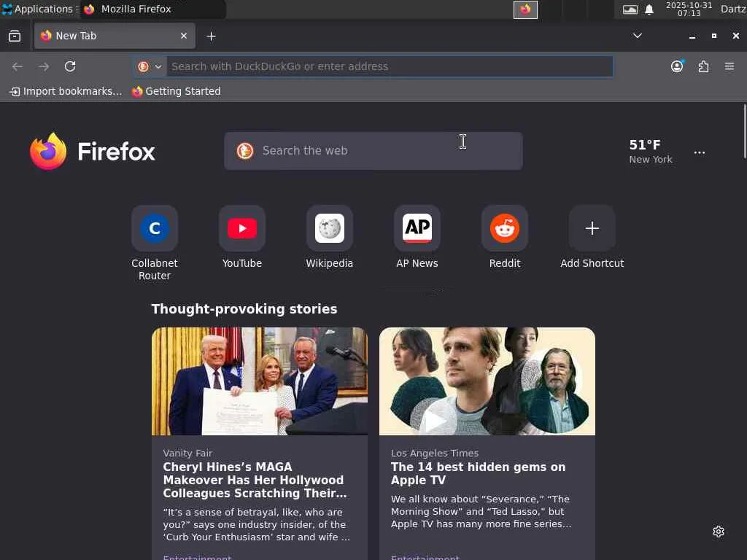Click the Firefox logo on page
This screenshot has height=560, width=747.
[93, 152]
